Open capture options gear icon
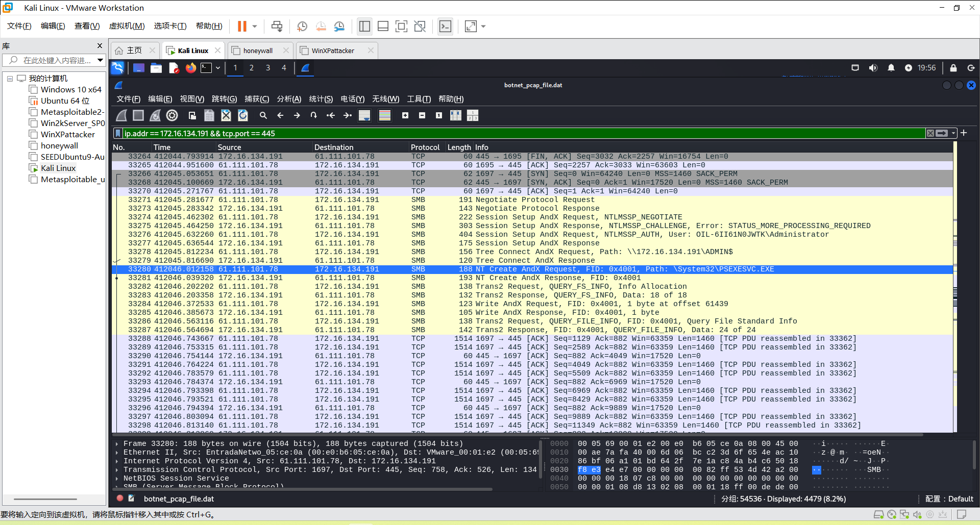 [x=172, y=115]
